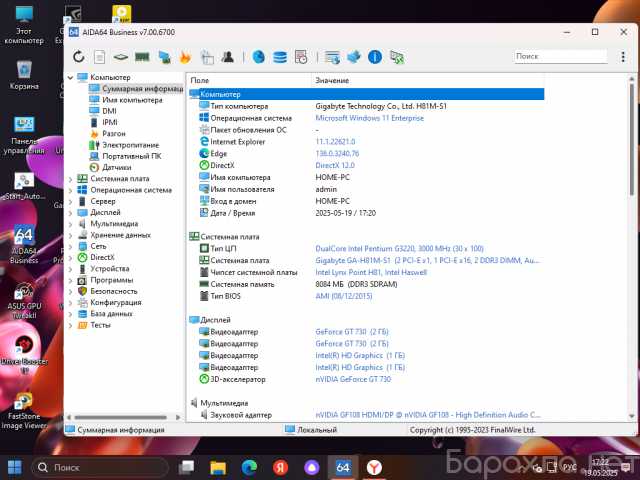This screenshot has height=480, width=640.
Task: Click the blue download arrow toolbar icon
Action: tap(354, 57)
